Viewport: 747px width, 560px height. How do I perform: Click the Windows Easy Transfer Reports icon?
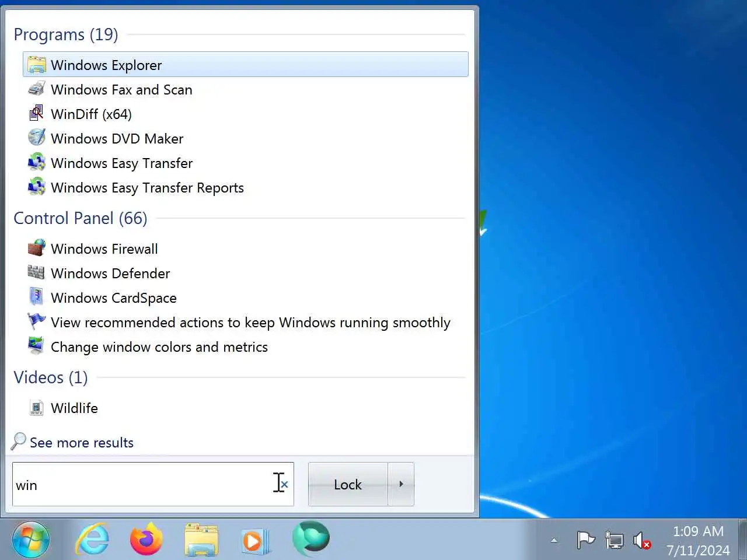(x=37, y=187)
